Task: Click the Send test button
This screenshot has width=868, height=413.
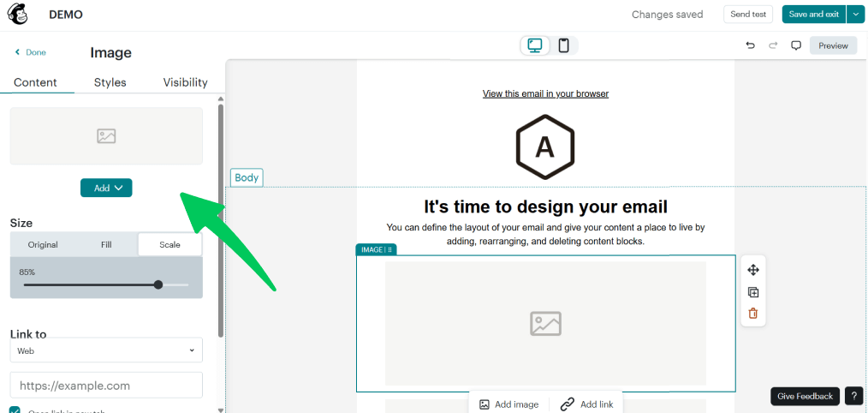Action: [748, 15]
